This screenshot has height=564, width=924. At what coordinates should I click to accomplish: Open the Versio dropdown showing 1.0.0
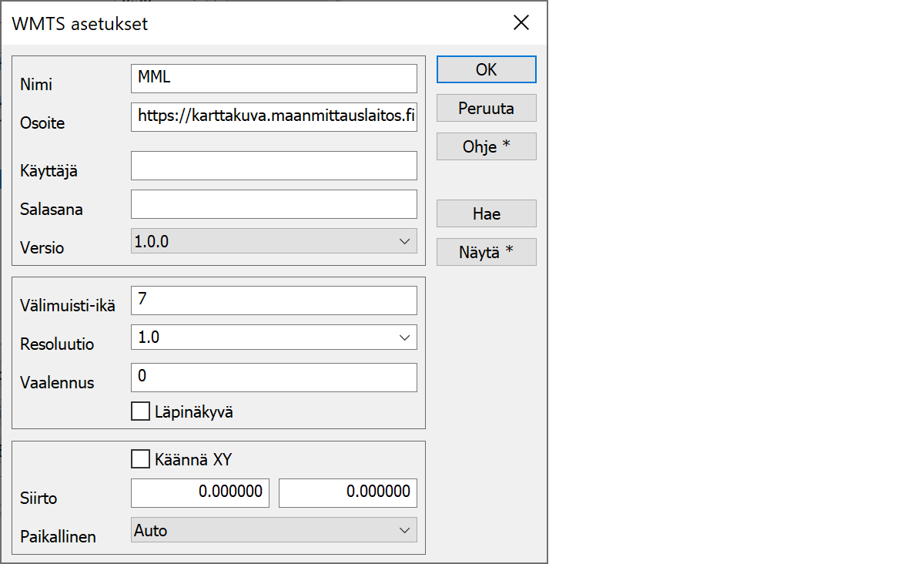pos(273,241)
